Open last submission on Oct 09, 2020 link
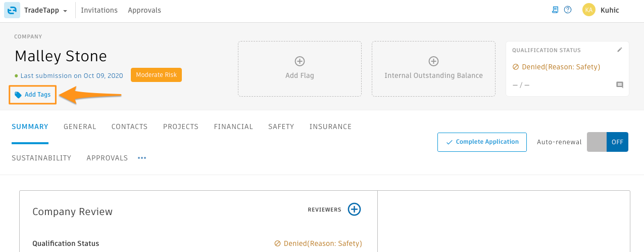 point(72,75)
